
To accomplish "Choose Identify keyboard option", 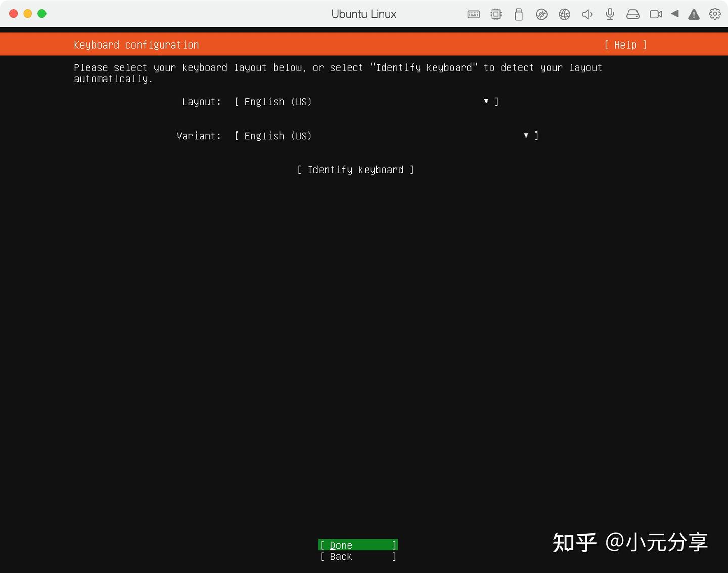I will coord(355,170).
